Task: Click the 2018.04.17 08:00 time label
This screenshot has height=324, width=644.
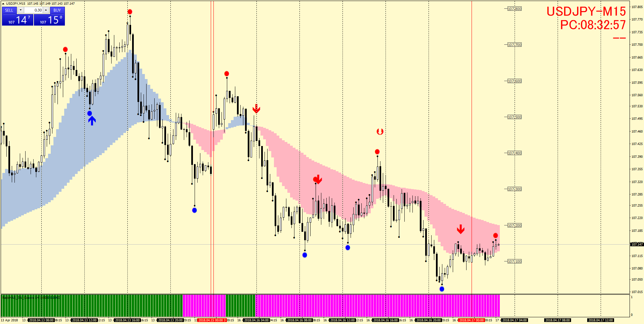Action: (558, 320)
